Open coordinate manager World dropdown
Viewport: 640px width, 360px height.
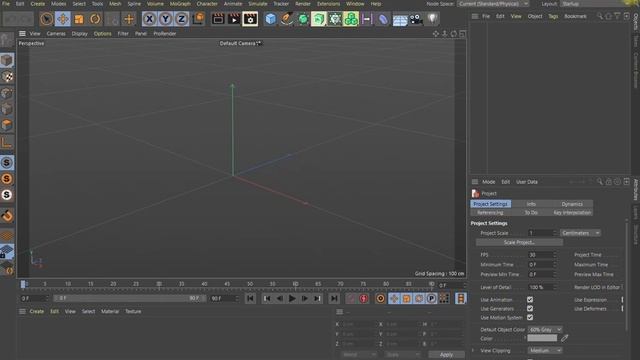click(x=359, y=354)
